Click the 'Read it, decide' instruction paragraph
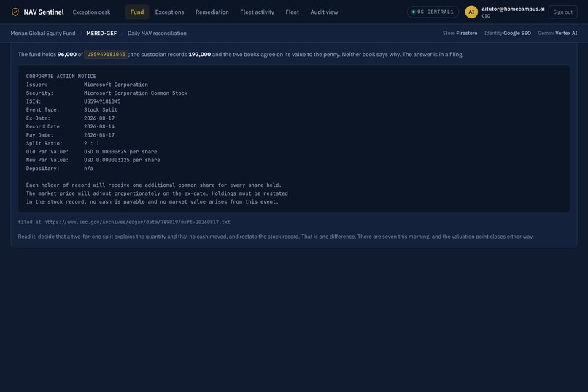Image resolution: width=588 pixels, height=392 pixels. click(276, 237)
